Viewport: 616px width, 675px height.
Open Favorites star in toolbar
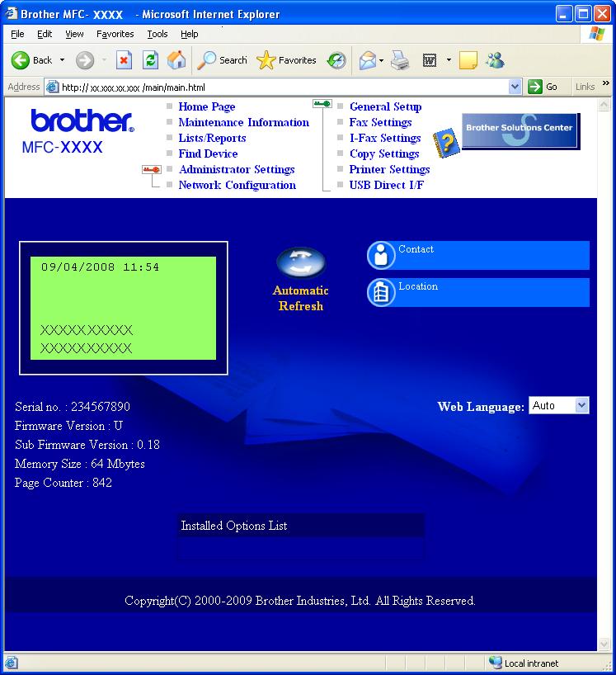[266, 60]
